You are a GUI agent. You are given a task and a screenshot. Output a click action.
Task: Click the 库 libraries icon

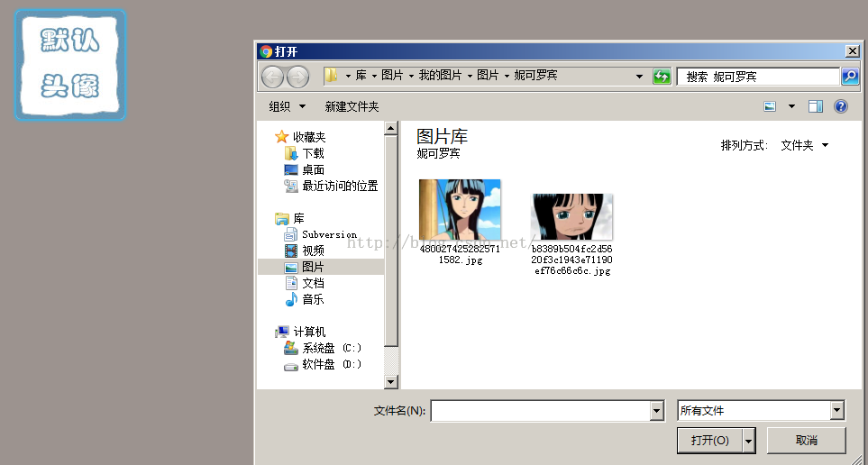[x=282, y=219]
